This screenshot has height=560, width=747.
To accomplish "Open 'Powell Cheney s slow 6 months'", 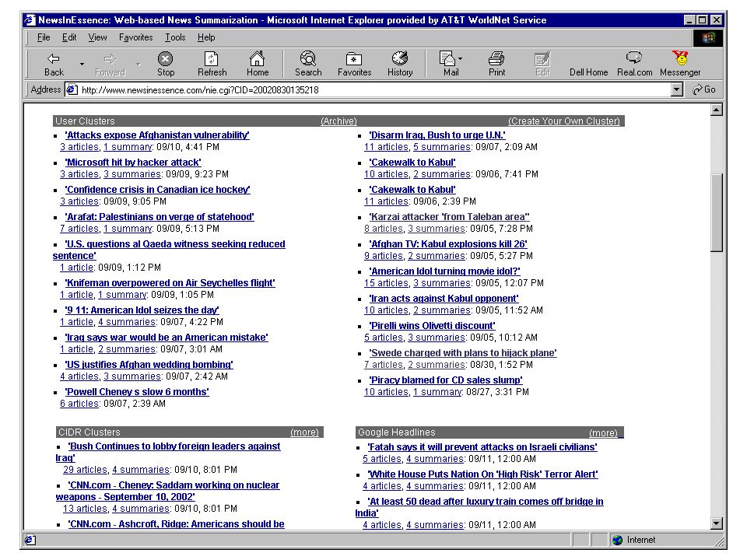I will coord(137,391).
